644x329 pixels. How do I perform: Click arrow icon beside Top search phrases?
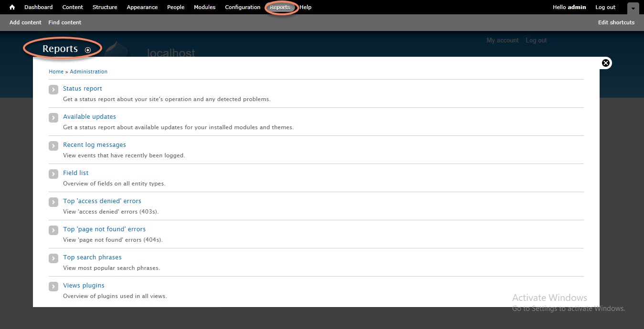coord(53,258)
